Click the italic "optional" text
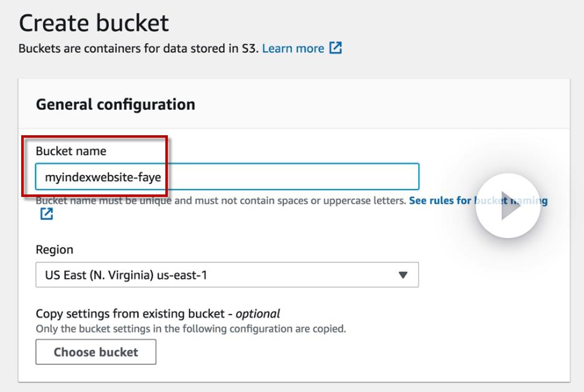This screenshot has width=584, height=392. [258, 313]
